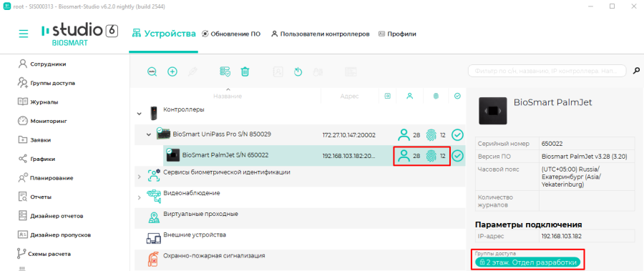The width and height of the screenshot is (644, 271).
Task: Open the hamburger main menu
Action: point(24,34)
